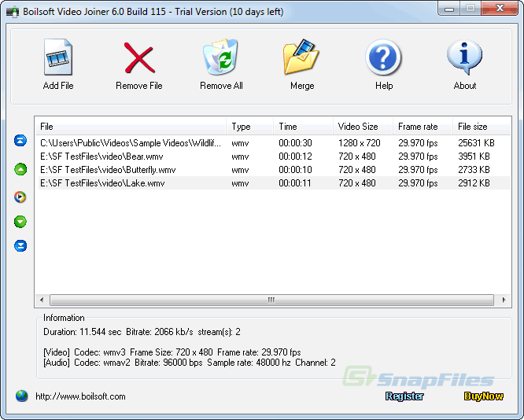Select the Bear.wmv file row
The height and width of the screenshot is (420, 524).
point(273,157)
